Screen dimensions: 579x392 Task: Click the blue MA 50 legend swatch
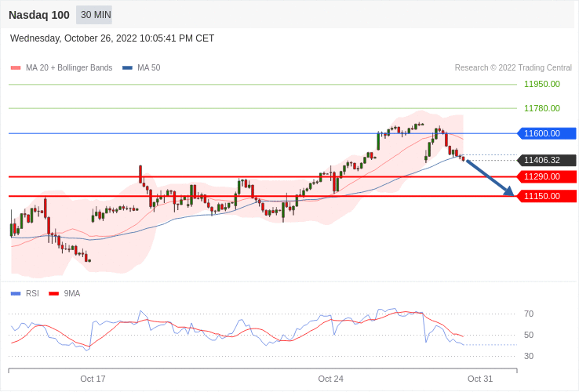(x=127, y=68)
